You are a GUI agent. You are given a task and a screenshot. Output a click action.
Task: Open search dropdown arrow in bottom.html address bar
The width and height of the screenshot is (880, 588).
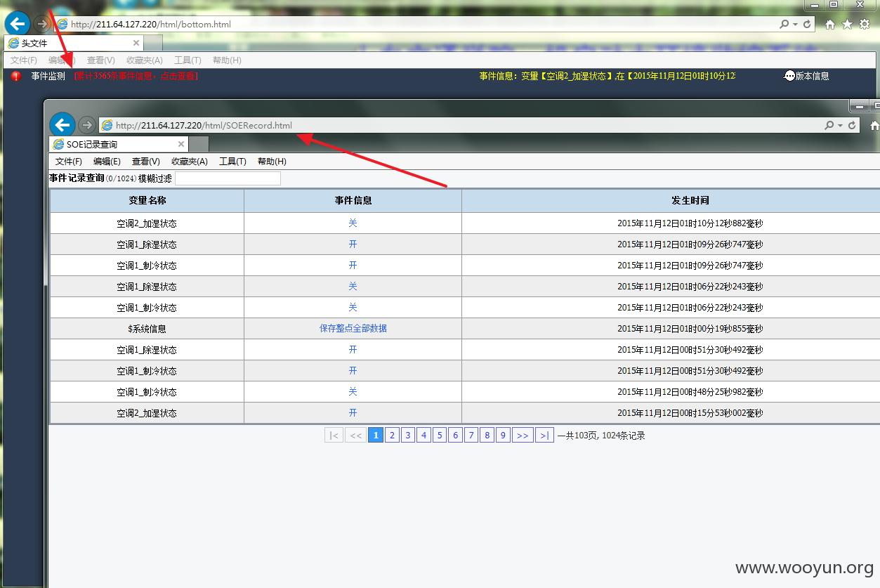point(795,24)
